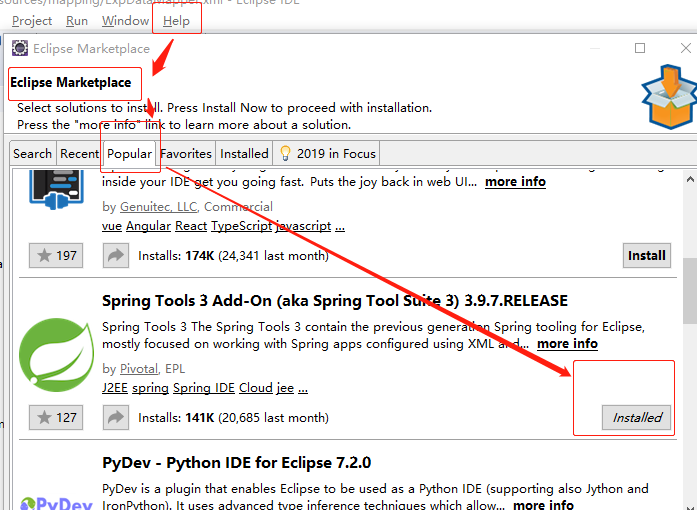697x510 pixels.
Task: Click the PyDev - Python IDE title
Action: point(236,462)
